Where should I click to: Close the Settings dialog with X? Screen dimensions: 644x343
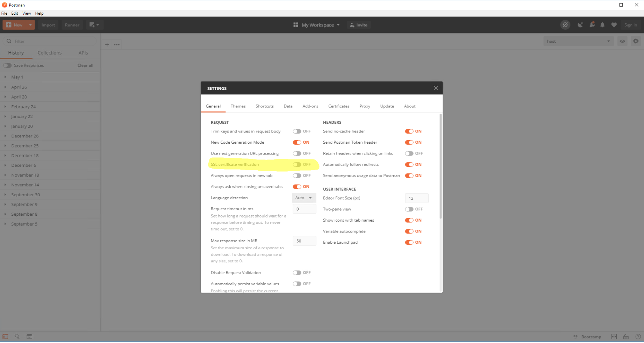coord(436,88)
